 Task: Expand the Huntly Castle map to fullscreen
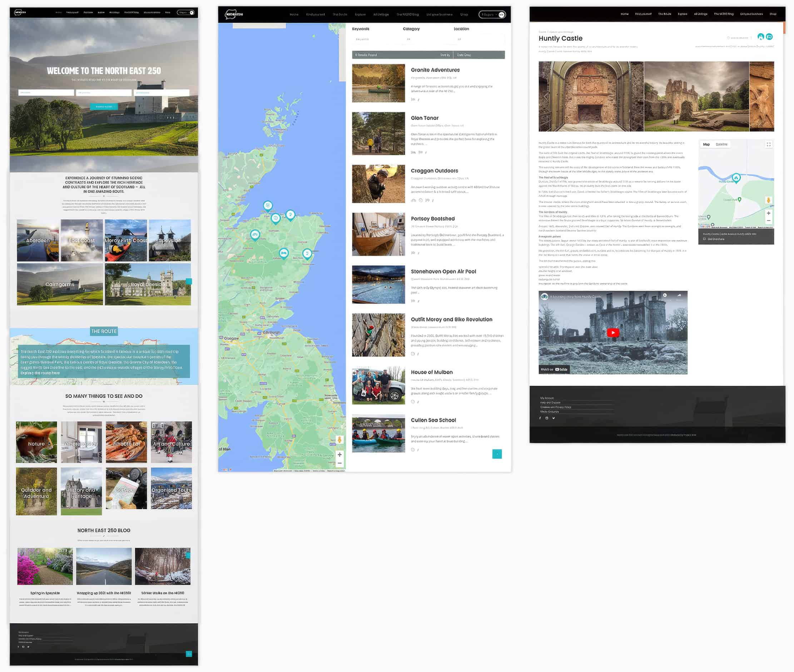point(769,144)
